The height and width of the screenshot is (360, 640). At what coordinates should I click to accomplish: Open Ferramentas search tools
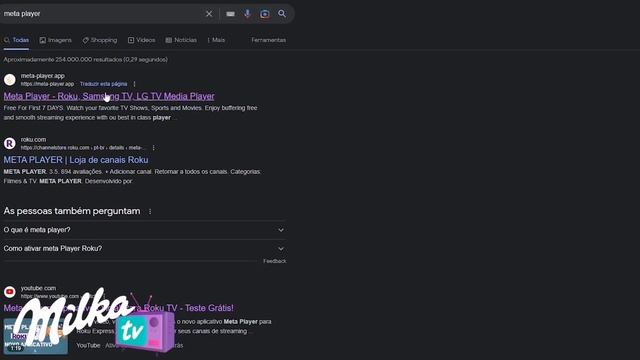pos(269,40)
